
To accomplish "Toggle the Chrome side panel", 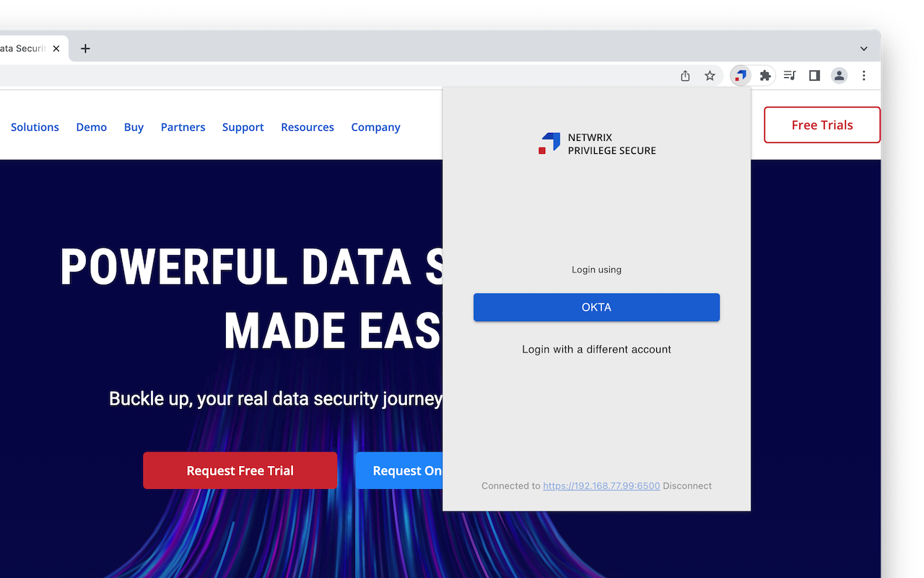I will [814, 75].
